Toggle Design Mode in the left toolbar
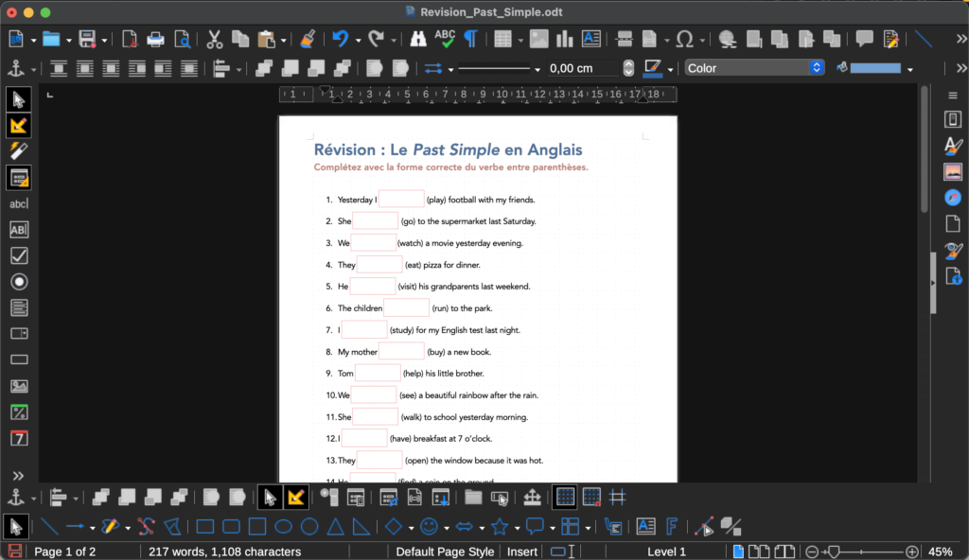 tap(18, 125)
